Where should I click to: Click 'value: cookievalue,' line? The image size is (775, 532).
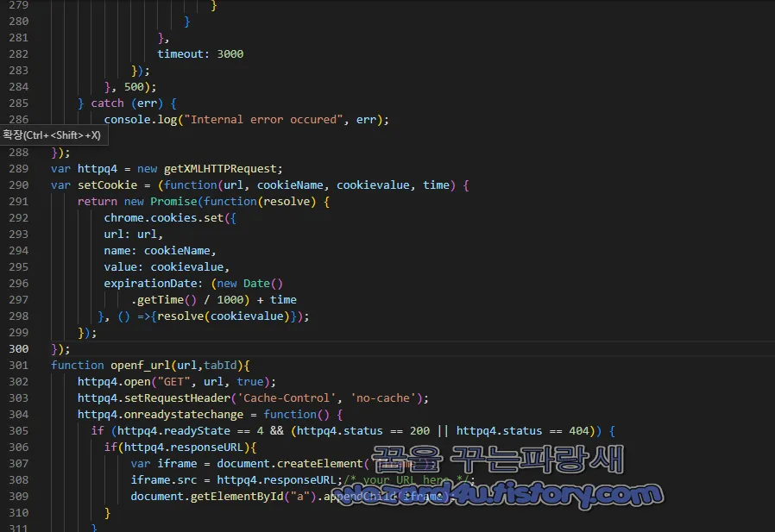tap(167, 266)
